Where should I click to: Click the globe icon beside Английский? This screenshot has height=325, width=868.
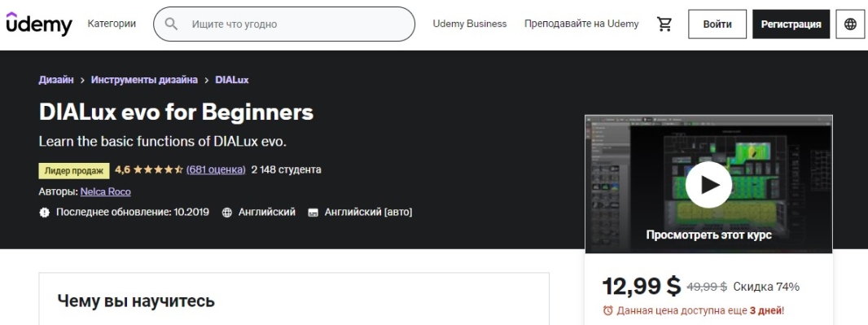tap(226, 212)
